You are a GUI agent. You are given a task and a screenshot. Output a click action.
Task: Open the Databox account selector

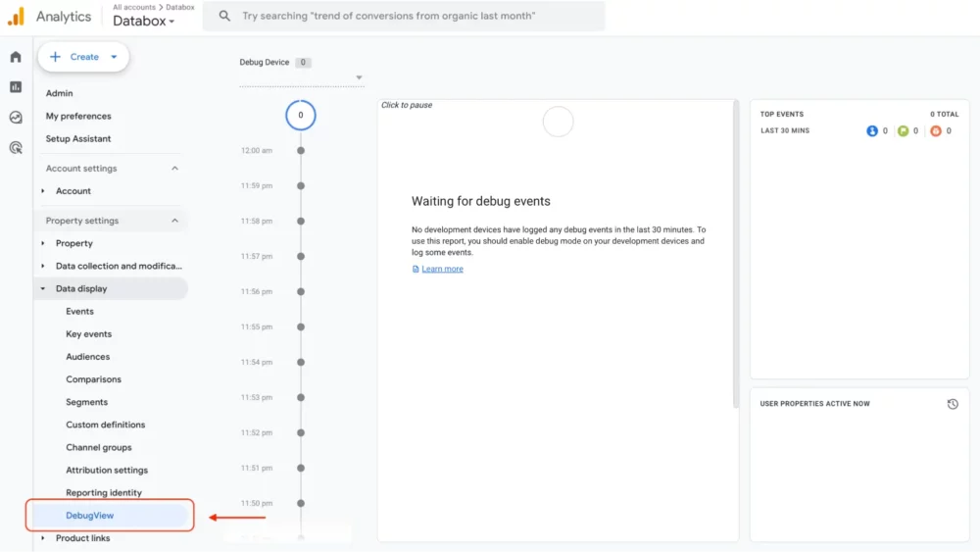click(143, 22)
